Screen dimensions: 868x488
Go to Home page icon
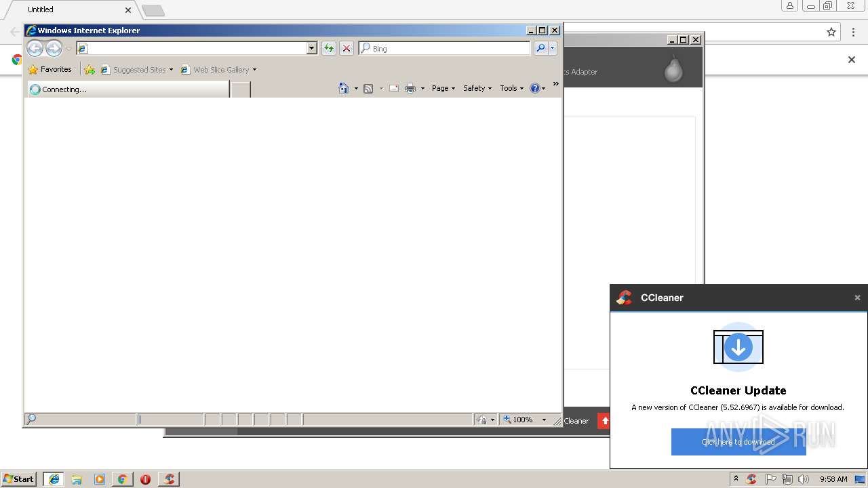pos(344,88)
